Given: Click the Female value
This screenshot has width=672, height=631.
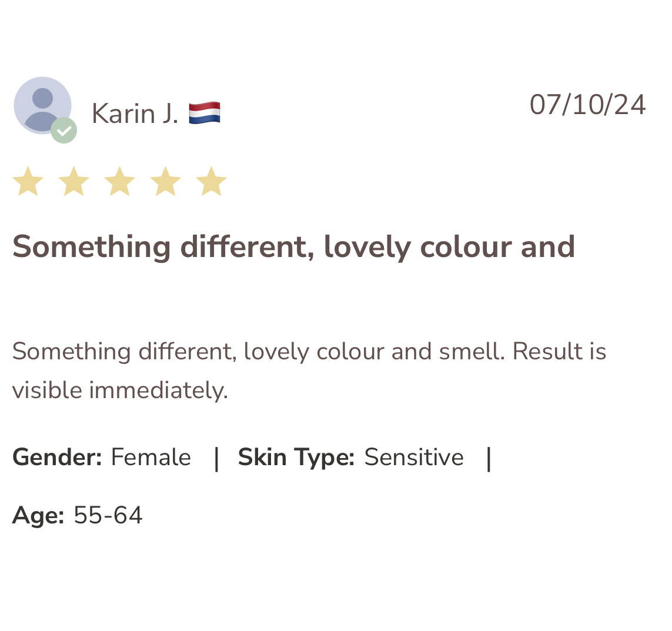Looking at the screenshot, I should click(151, 457).
